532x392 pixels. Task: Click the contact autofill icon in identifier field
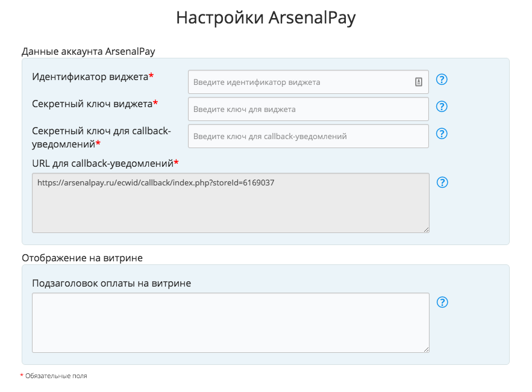[x=419, y=82]
